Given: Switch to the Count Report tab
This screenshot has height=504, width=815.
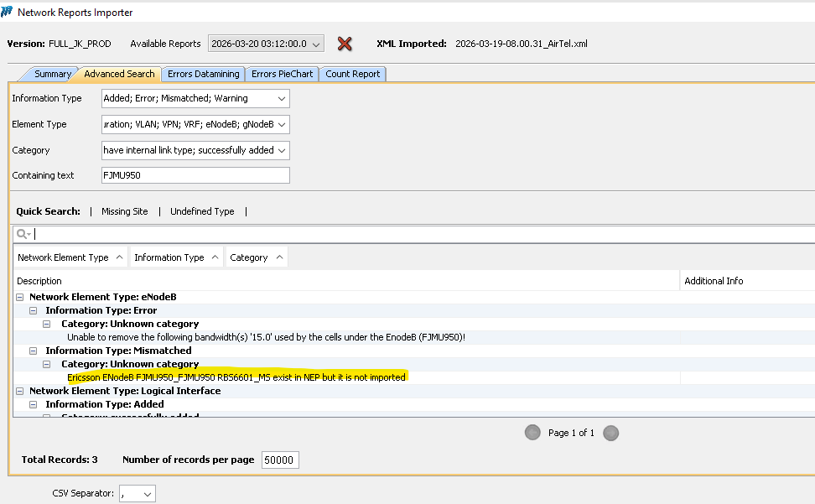Looking at the screenshot, I should coord(352,74).
